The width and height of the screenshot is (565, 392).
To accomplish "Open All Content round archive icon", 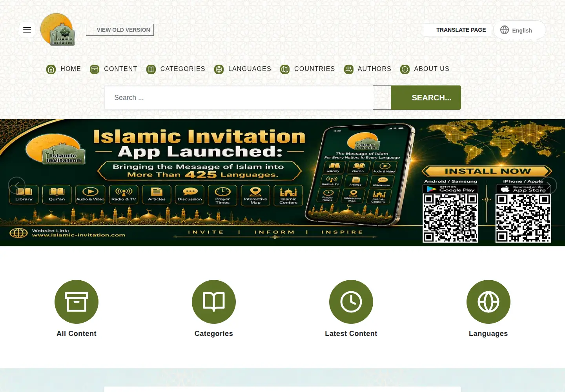I will 77,302.
